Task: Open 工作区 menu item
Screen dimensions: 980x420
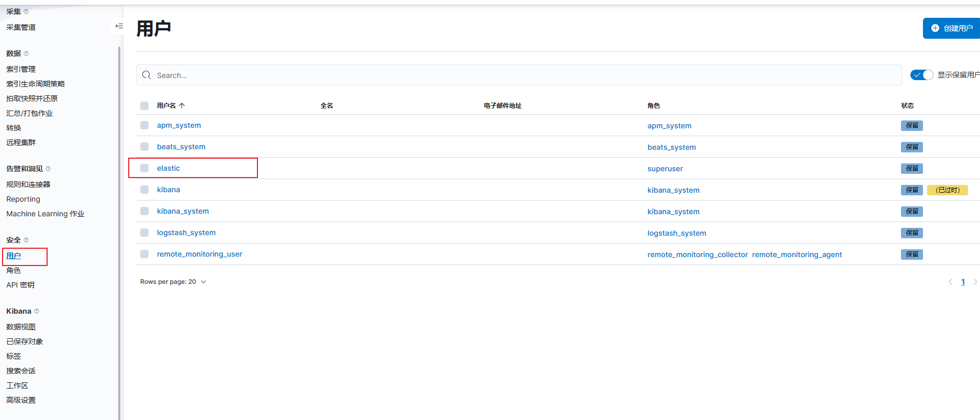Action: coord(17,385)
